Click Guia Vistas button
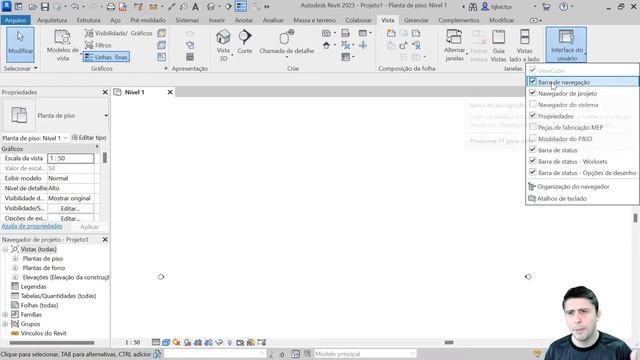 click(498, 45)
